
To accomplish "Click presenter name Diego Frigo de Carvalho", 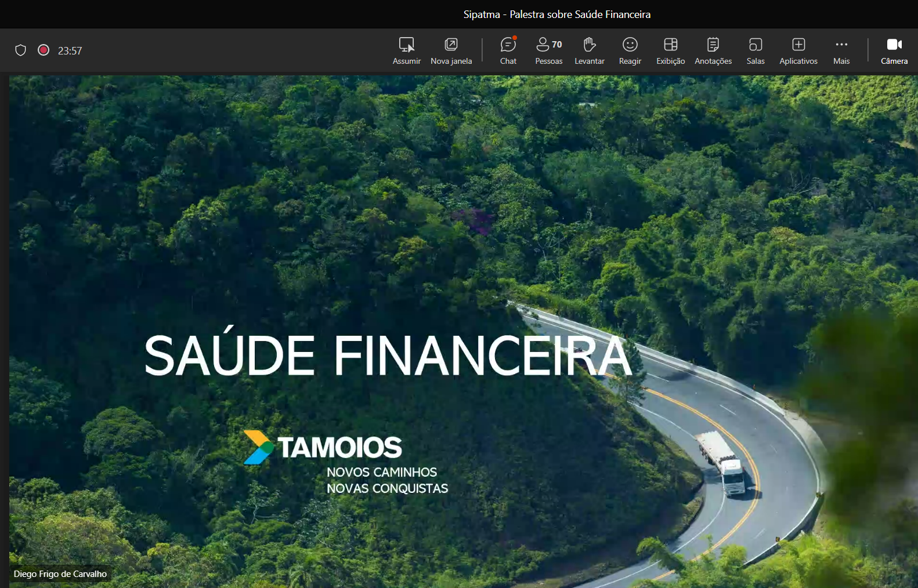I will tap(60, 574).
